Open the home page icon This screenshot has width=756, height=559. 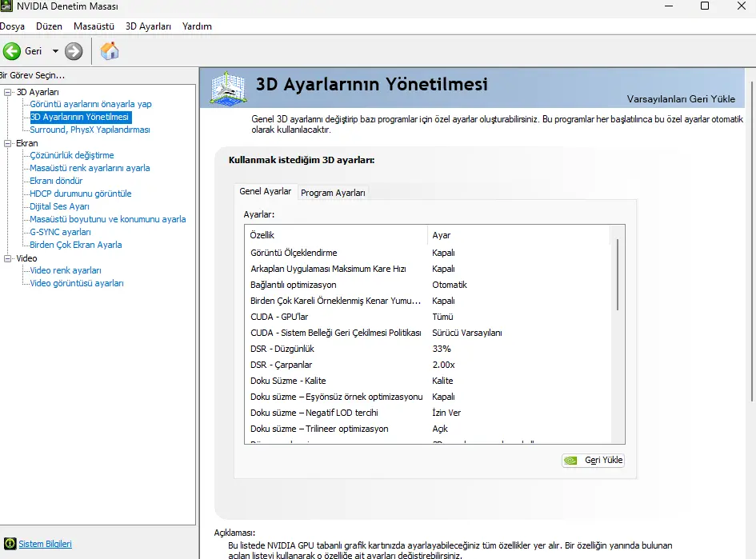(x=110, y=50)
